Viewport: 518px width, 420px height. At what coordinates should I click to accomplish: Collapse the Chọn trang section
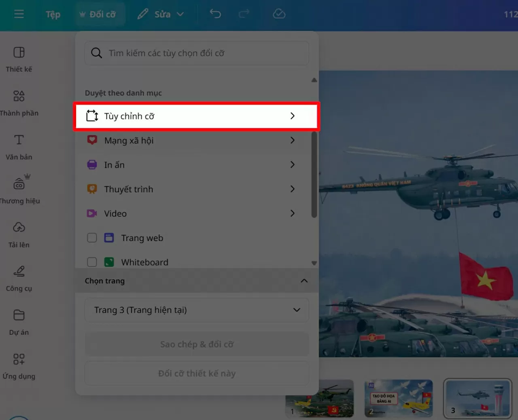click(304, 281)
